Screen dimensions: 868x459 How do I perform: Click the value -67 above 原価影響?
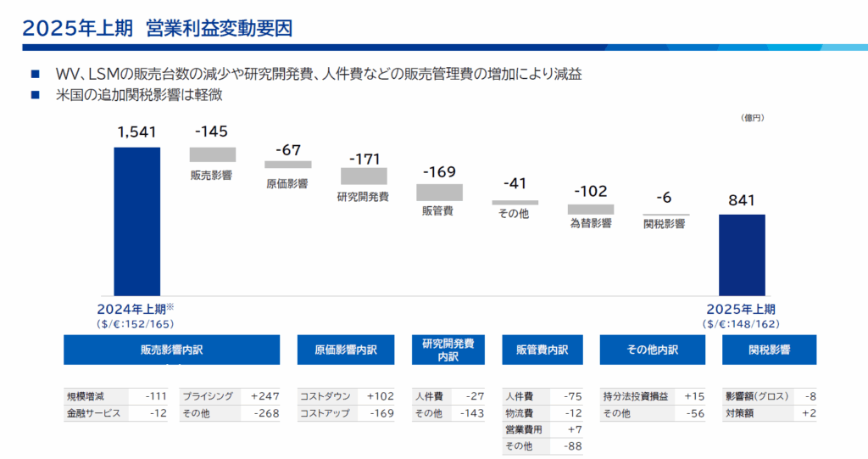click(288, 150)
